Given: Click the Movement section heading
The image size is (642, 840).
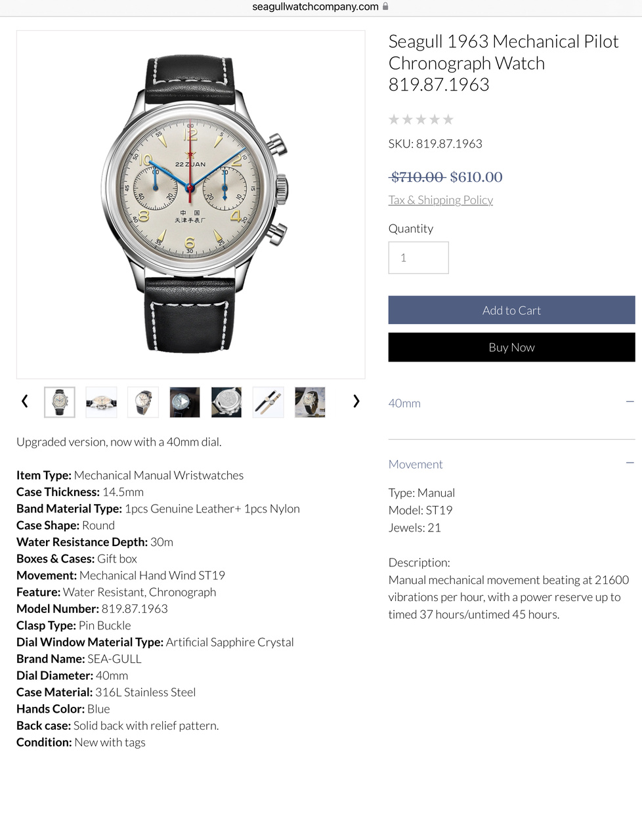Looking at the screenshot, I should coord(416,464).
